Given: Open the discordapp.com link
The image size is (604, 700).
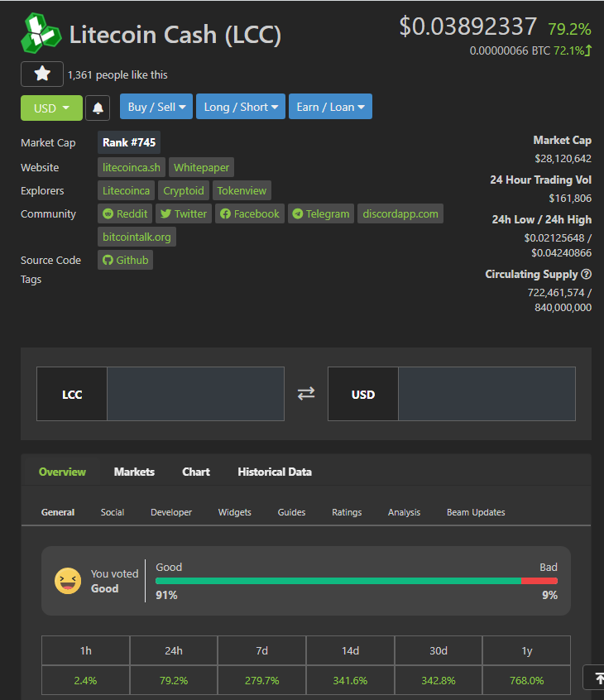Looking at the screenshot, I should point(400,213).
